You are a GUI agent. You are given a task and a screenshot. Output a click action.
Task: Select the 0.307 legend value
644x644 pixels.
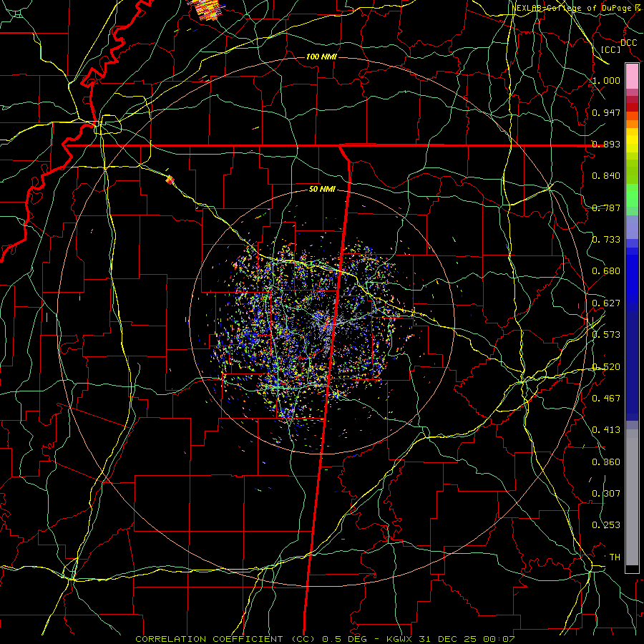click(x=606, y=494)
